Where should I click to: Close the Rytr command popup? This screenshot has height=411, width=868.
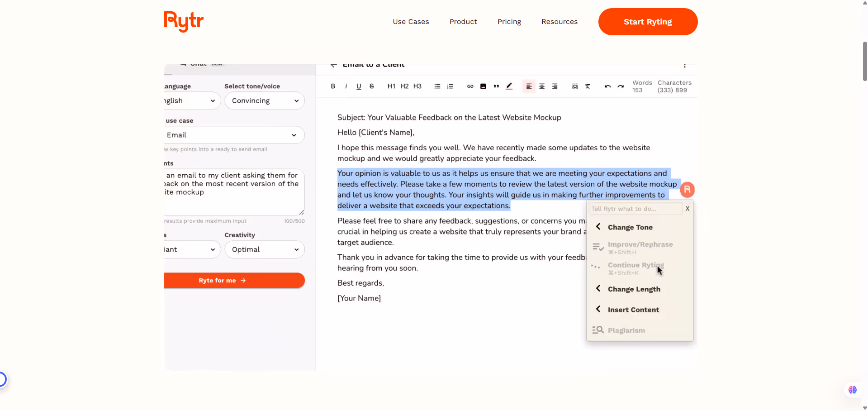[x=688, y=209]
